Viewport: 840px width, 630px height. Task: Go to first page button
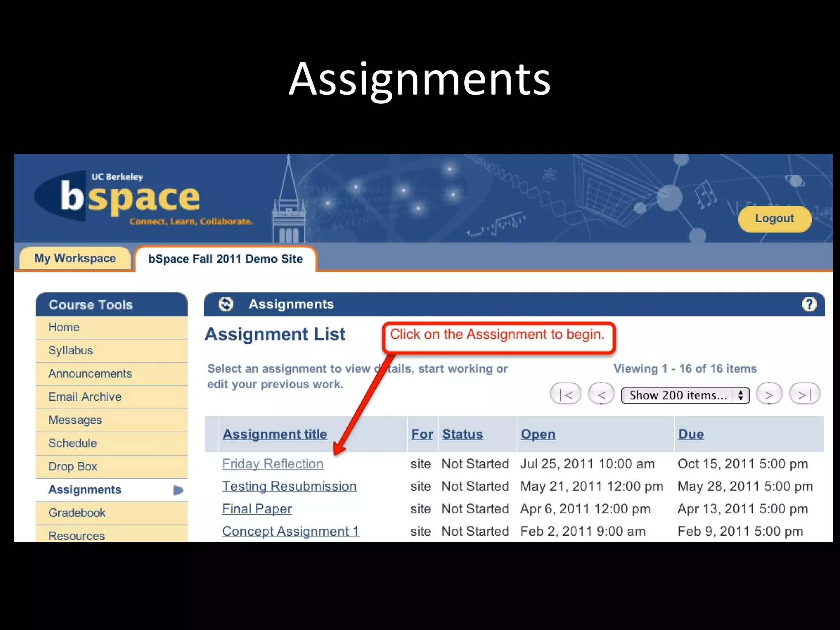[x=566, y=394]
